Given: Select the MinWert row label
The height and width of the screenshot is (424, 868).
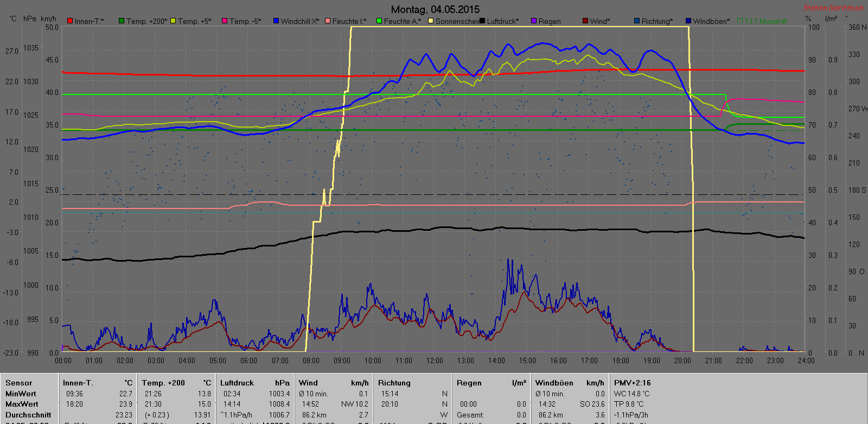Looking at the screenshot, I should [x=21, y=394].
